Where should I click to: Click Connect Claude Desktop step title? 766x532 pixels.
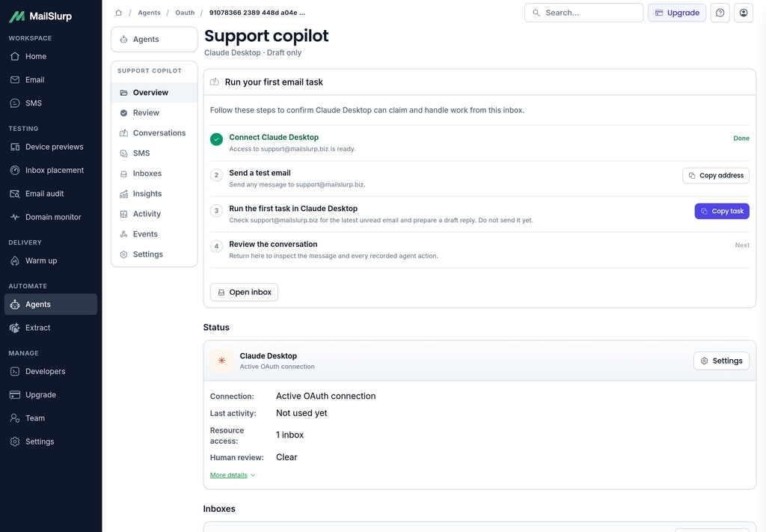click(274, 137)
